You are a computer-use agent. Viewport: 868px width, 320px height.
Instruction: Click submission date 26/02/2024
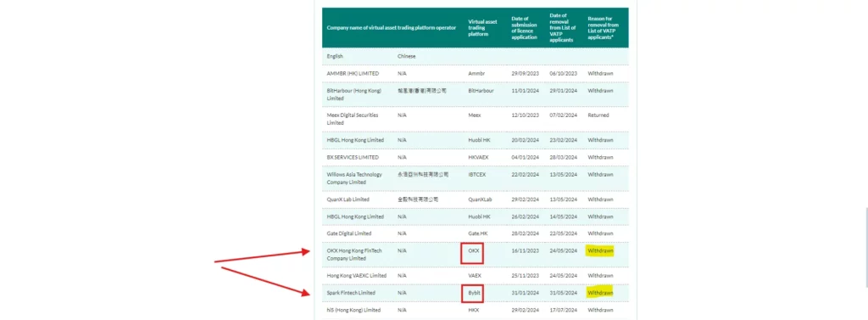pyautogui.click(x=525, y=216)
